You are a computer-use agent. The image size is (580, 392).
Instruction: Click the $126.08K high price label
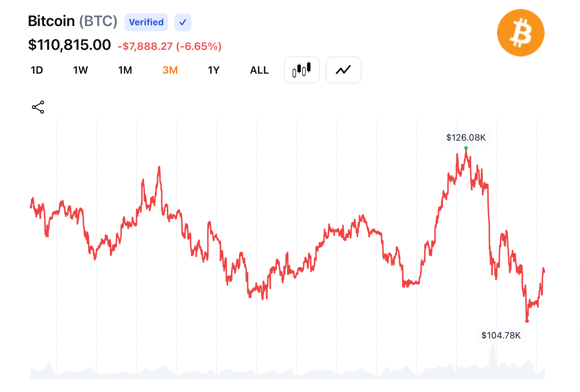coord(466,138)
